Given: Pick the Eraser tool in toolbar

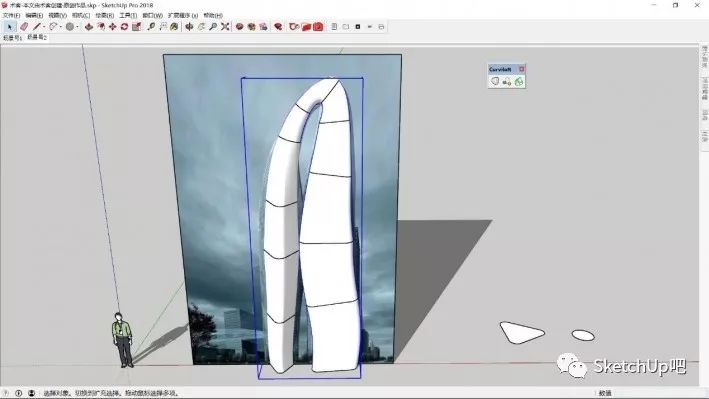Looking at the screenshot, I should click(x=24, y=27).
